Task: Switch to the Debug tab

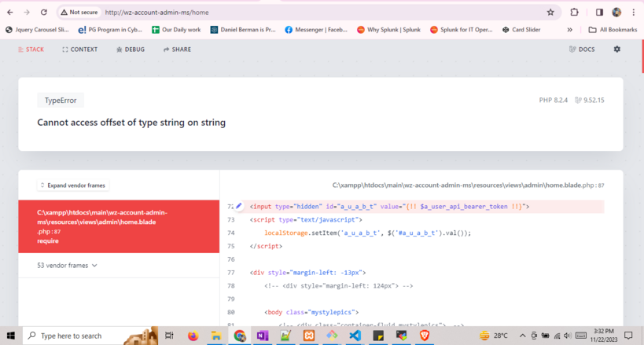Action: pos(130,50)
